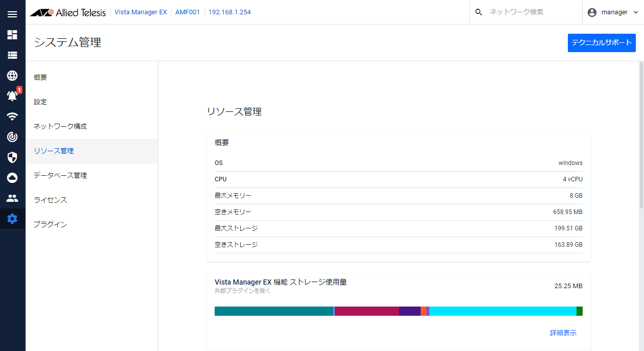Open the list view sidebar icon
The image size is (644, 351).
tap(12, 55)
